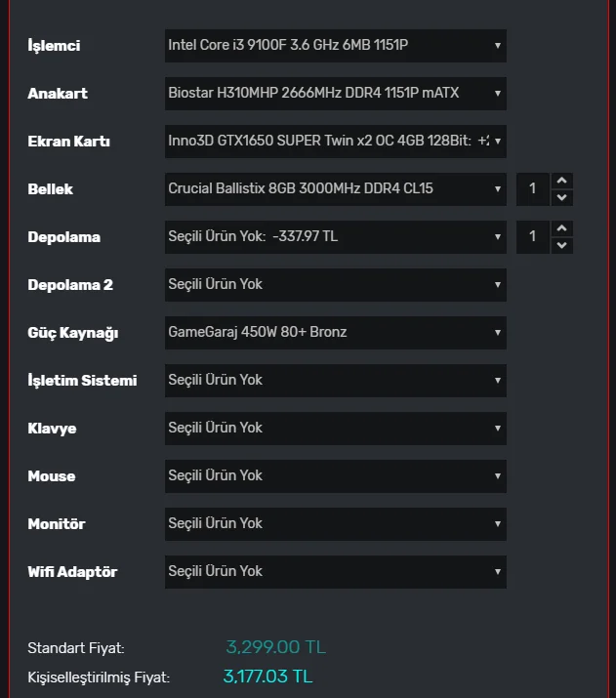The width and height of the screenshot is (616, 698).
Task: Increase Depolama quantity with up arrow
Action: [561, 228]
